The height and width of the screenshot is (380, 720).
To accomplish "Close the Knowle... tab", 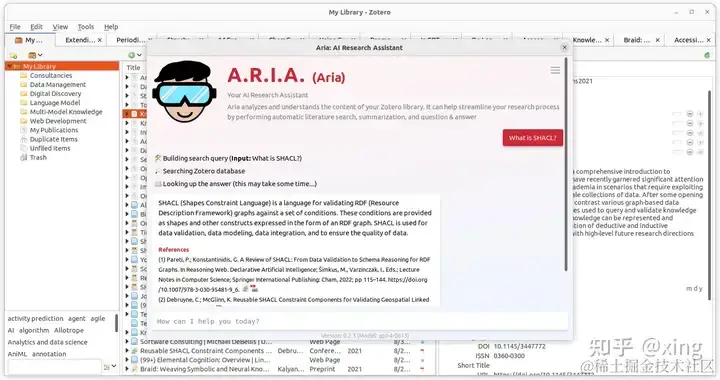I will tap(607, 40).
